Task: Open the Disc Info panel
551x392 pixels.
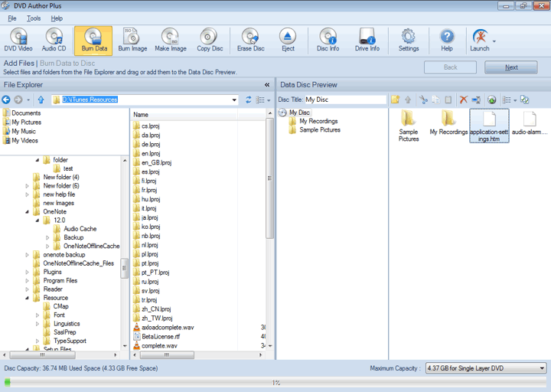Action: [x=328, y=41]
